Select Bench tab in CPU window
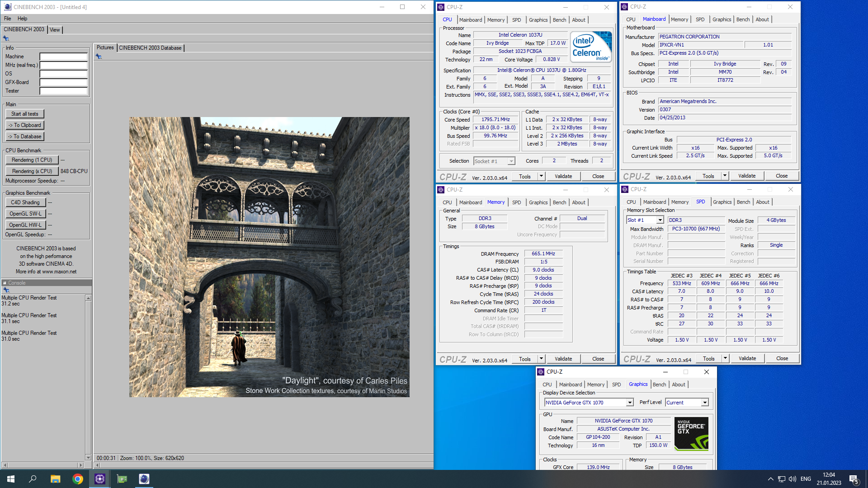 click(x=559, y=20)
